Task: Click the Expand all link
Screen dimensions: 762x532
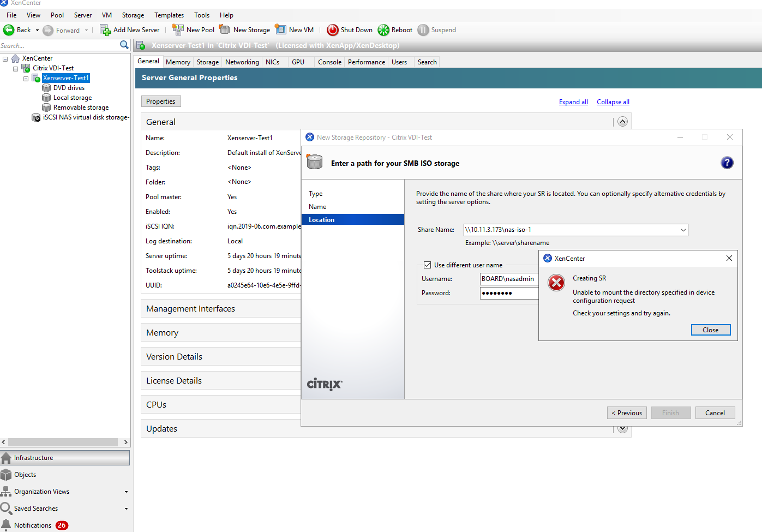Action: coord(573,102)
